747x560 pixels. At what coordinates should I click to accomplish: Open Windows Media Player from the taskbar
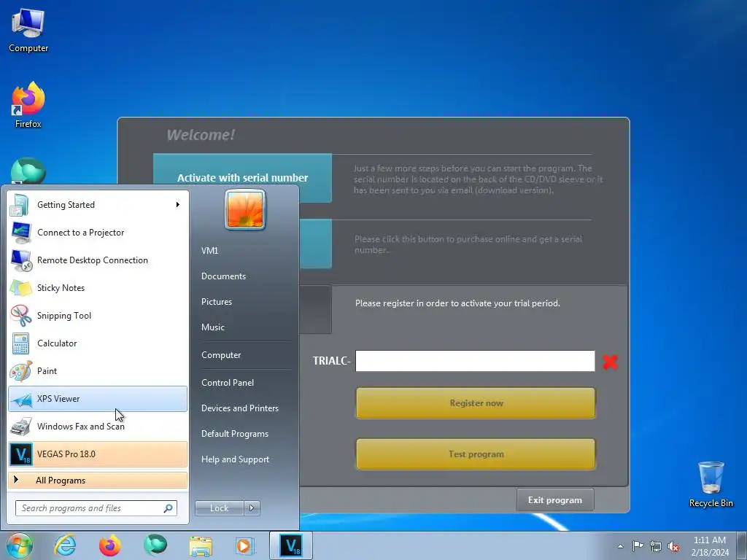(245, 545)
